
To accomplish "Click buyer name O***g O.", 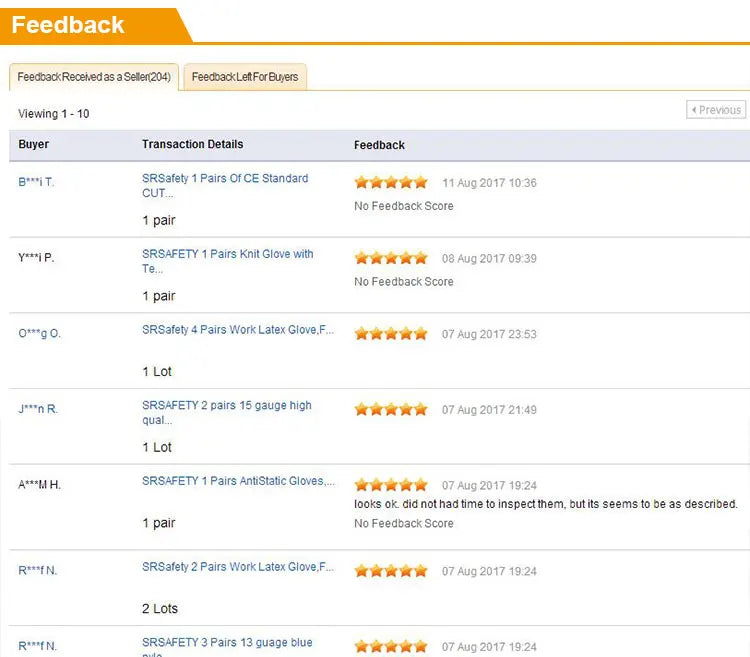I will [39, 333].
